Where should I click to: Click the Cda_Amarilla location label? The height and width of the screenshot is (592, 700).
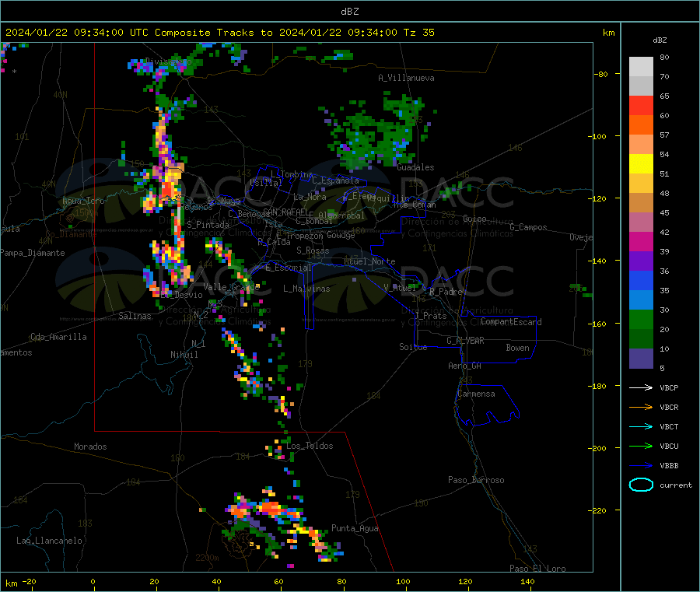[58, 337]
